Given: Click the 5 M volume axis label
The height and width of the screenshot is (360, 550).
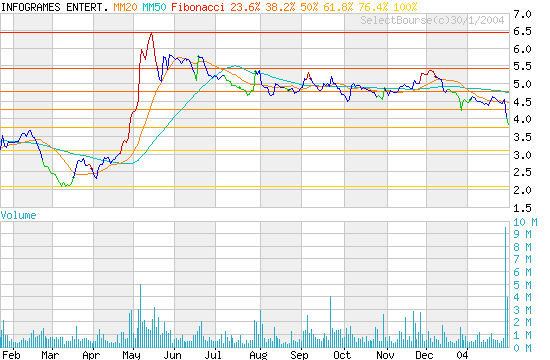Looking at the screenshot, I should point(522,285).
